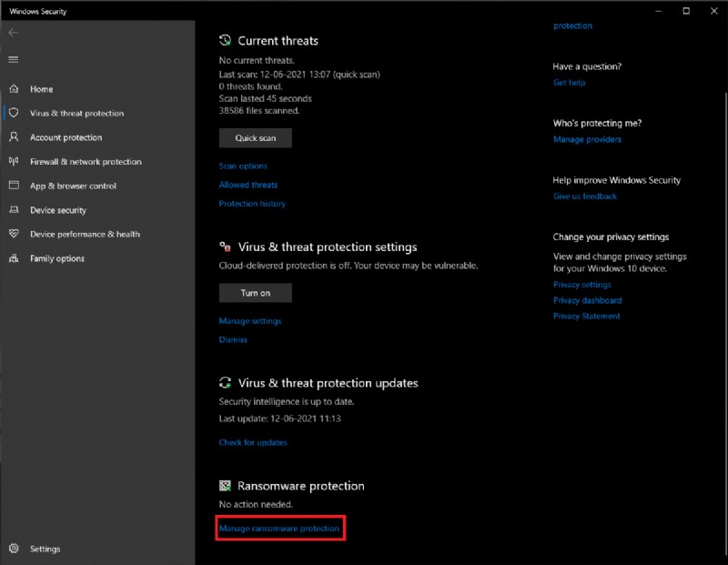Open Virus & threat protection shield icon
Viewport: 728px width, 565px height.
click(x=13, y=113)
